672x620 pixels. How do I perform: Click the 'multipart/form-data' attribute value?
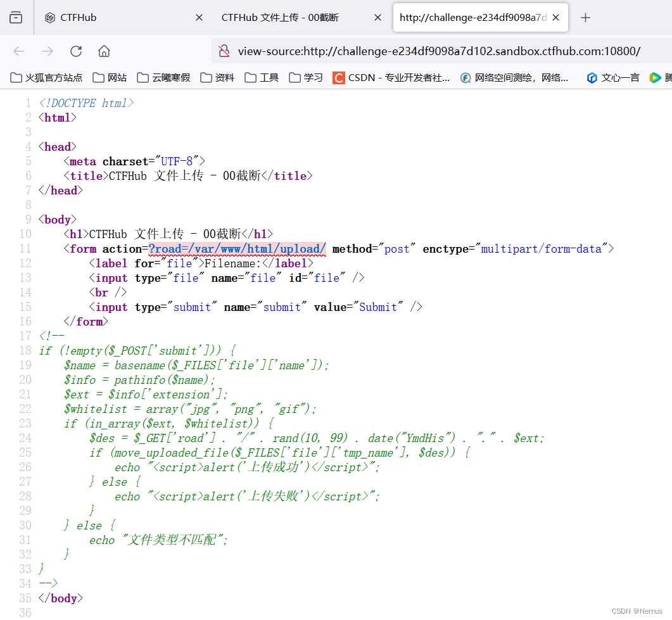tap(542, 249)
